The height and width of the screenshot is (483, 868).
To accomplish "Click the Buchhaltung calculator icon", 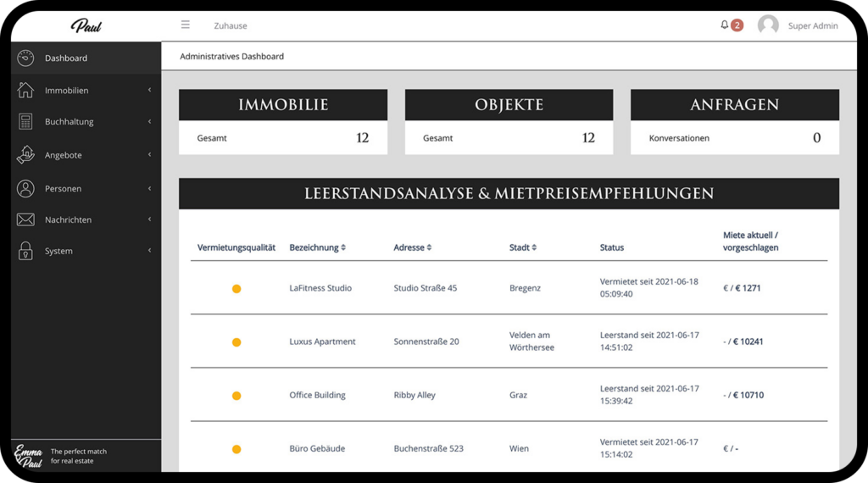I will click(x=25, y=122).
